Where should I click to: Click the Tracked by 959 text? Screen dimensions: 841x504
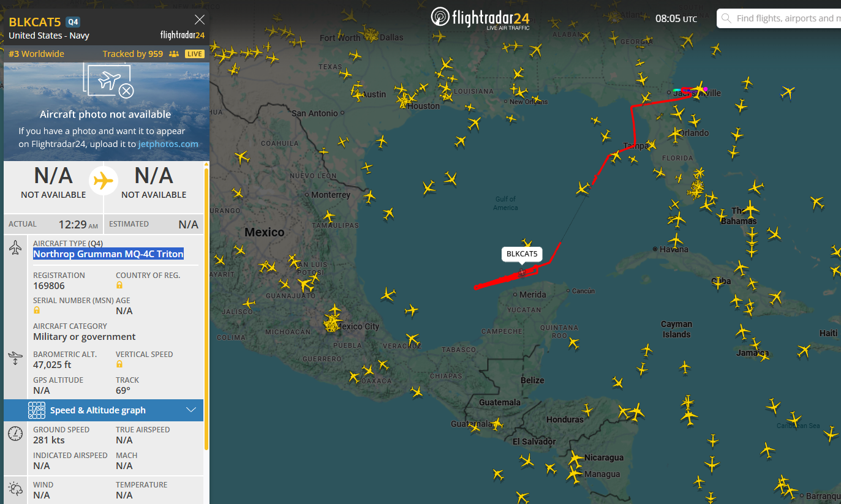coord(133,54)
